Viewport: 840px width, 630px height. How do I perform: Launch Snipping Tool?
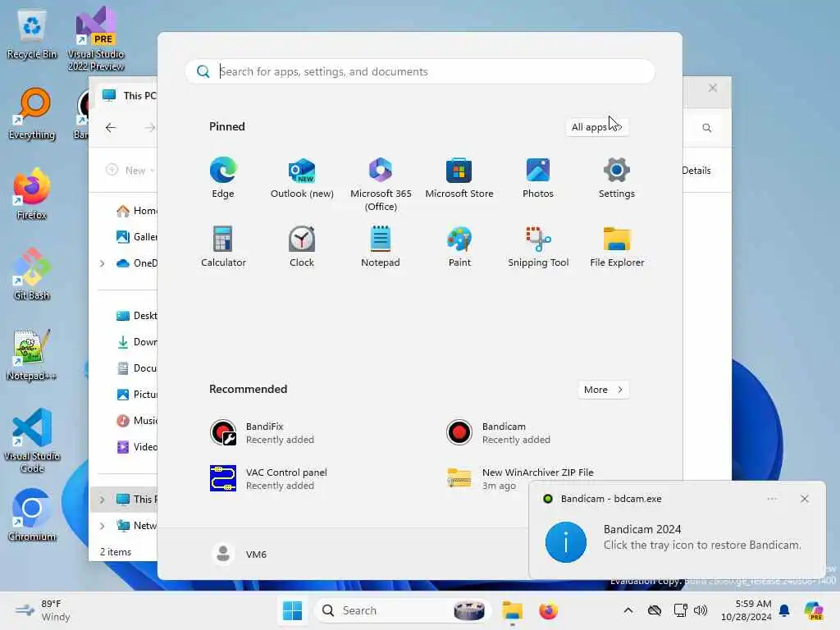538,246
